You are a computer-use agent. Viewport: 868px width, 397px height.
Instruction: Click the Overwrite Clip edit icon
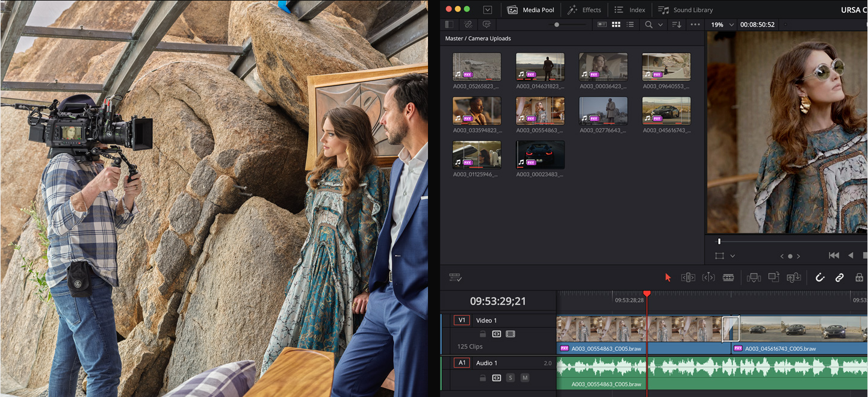point(773,277)
